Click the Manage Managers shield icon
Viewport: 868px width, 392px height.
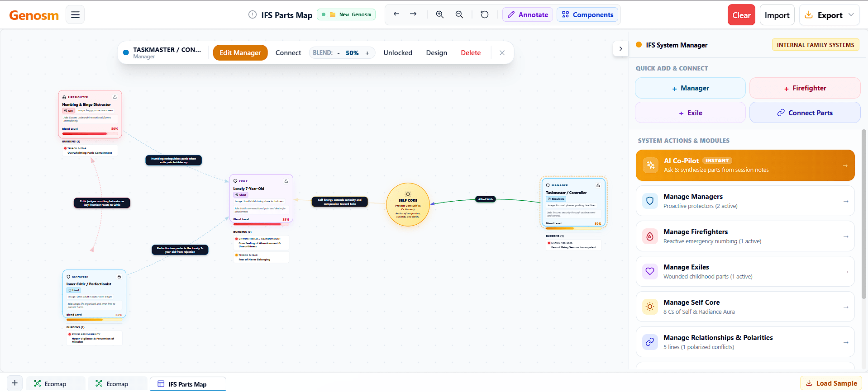click(x=650, y=201)
